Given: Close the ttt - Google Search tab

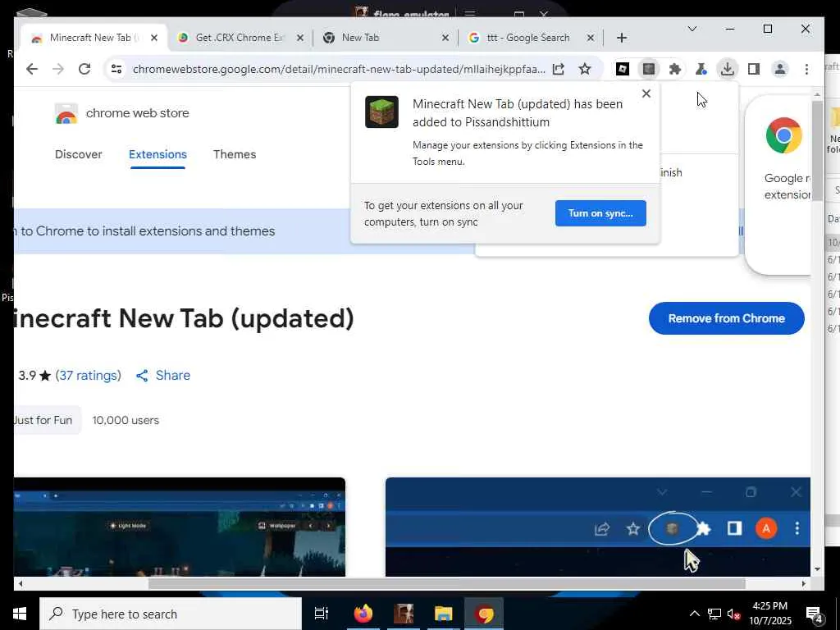Looking at the screenshot, I should (x=591, y=38).
